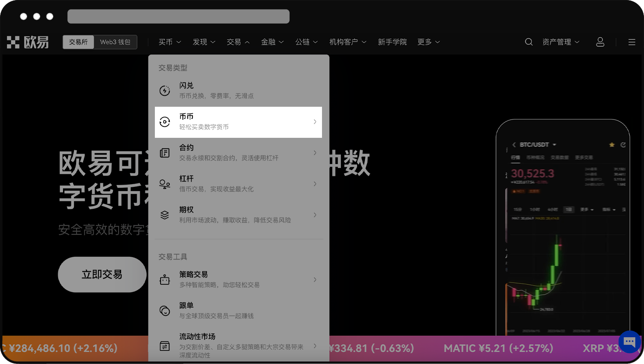Select 币币 轻松买卖数字货币 entry
644x364 pixels.
(x=238, y=122)
